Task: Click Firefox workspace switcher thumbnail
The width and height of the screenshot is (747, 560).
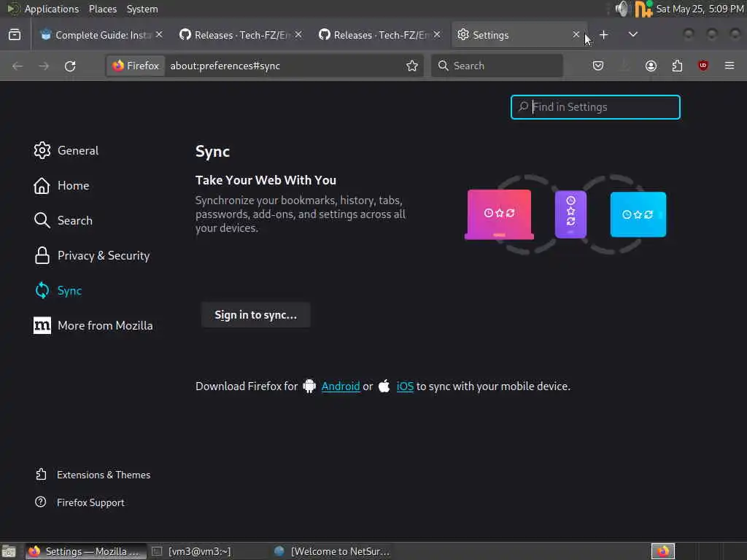Action: [x=663, y=551]
